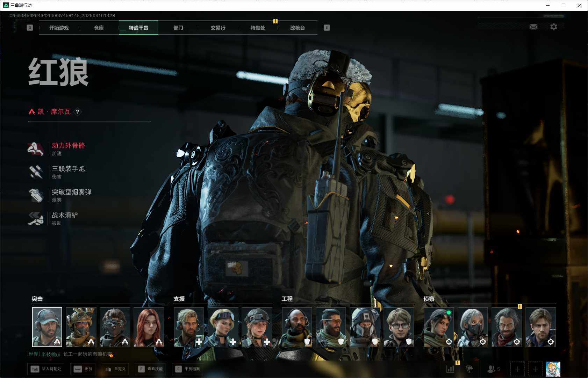This screenshot has height=378, width=588.
Task: Open the 干员档案 operator file button
Action: 188,369
